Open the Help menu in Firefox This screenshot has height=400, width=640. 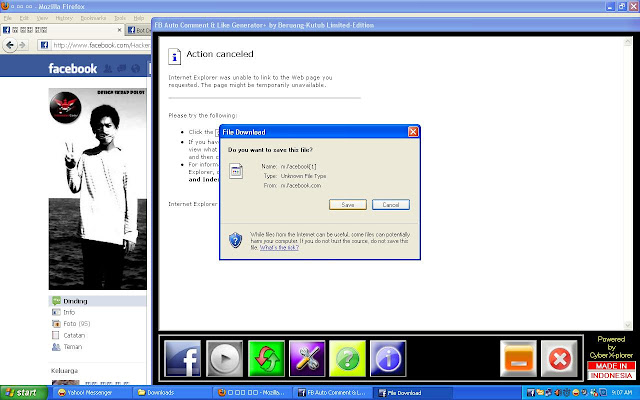pyautogui.click(x=139, y=18)
